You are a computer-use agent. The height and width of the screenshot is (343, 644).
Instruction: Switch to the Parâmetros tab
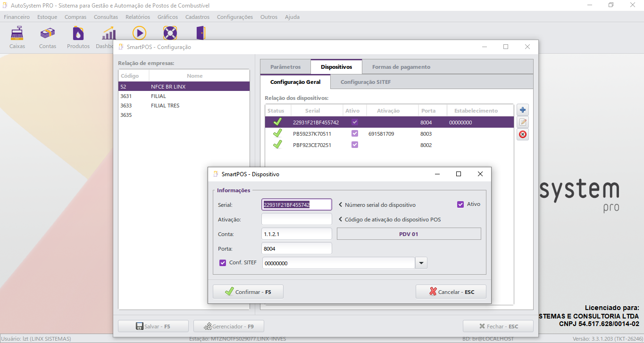tap(285, 67)
